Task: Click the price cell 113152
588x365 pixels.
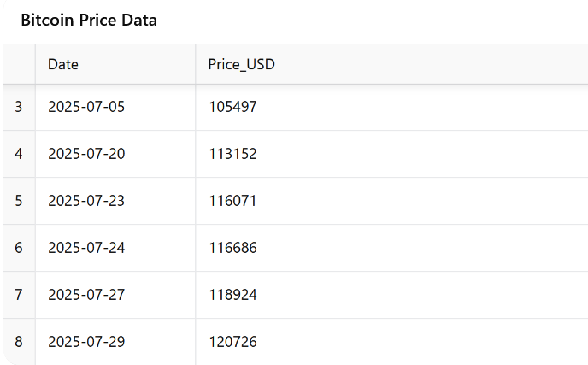Action: 275,154
